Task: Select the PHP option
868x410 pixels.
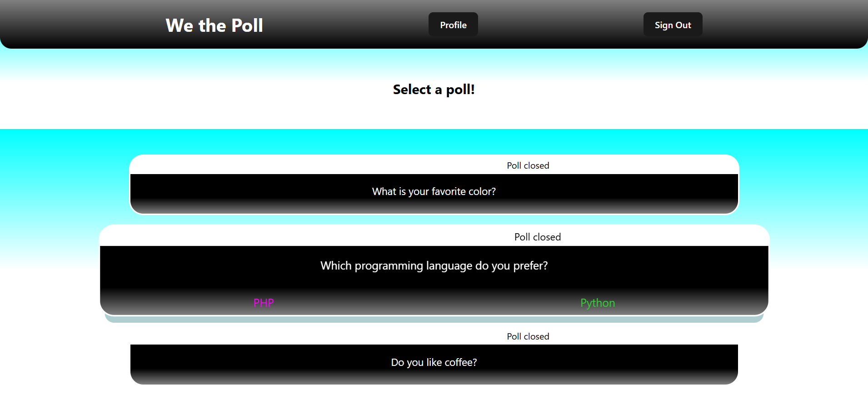Action: coord(264,303)
